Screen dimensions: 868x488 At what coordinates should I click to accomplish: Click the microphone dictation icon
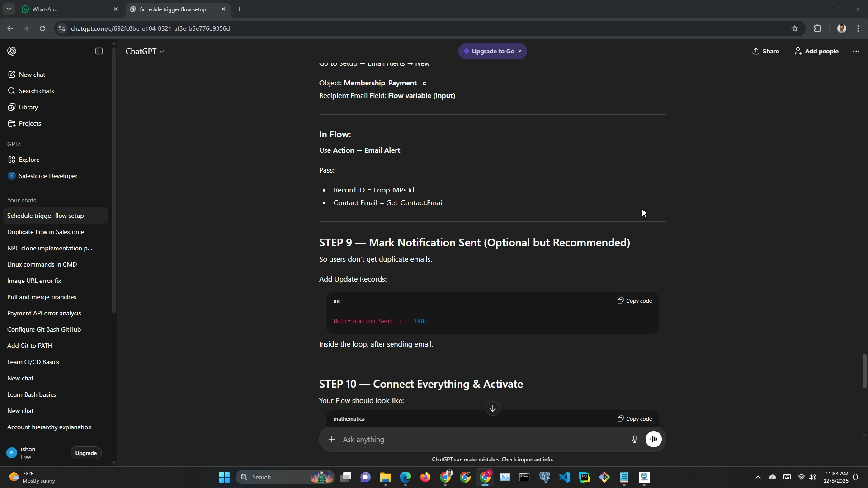coord(634,439)
